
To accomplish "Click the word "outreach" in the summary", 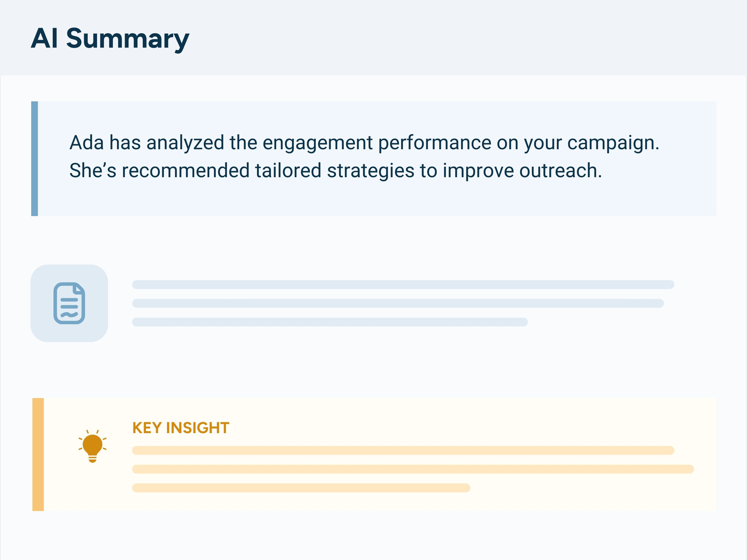I will point(560,171).
